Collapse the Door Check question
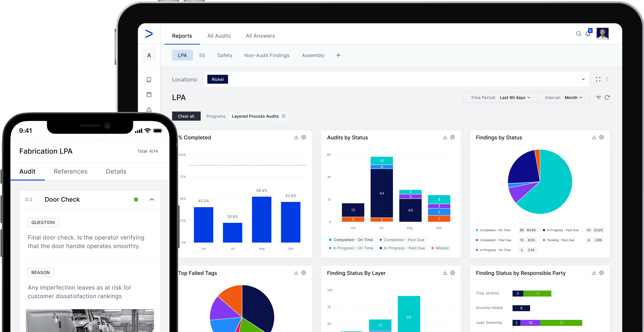Screen dimensions: 644x332 [152, 199]
